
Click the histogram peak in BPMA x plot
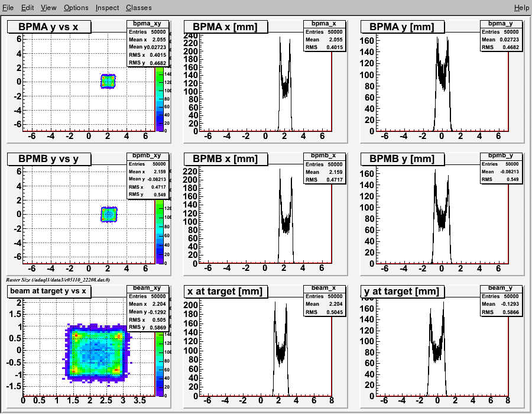[x=280, y=38]
